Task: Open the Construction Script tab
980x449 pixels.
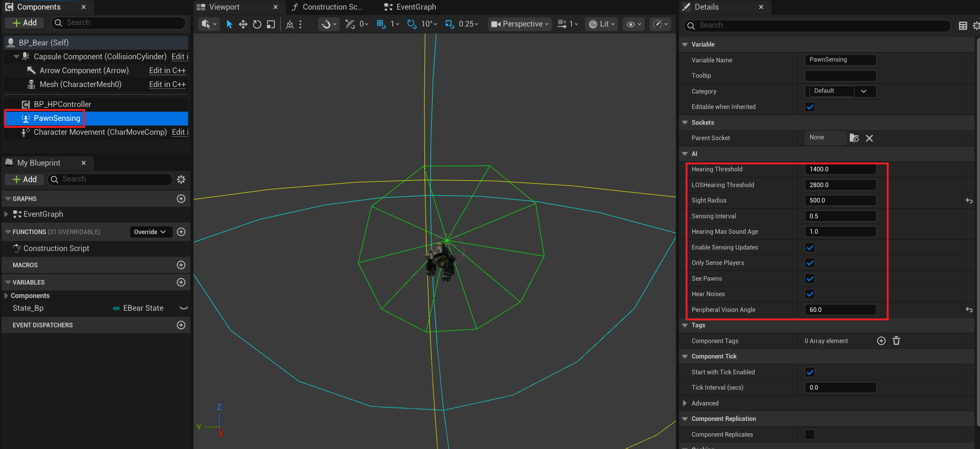Action: [x=328, y=7]
